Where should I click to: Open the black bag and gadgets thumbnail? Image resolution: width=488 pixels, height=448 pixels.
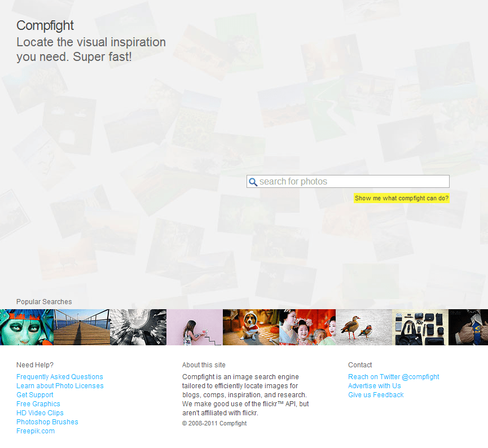420,327
